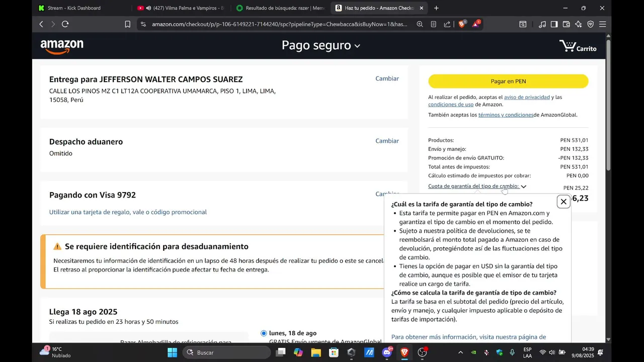
Task: Change the delivery address with Cambiar
Action: click(x=387, y=78)
